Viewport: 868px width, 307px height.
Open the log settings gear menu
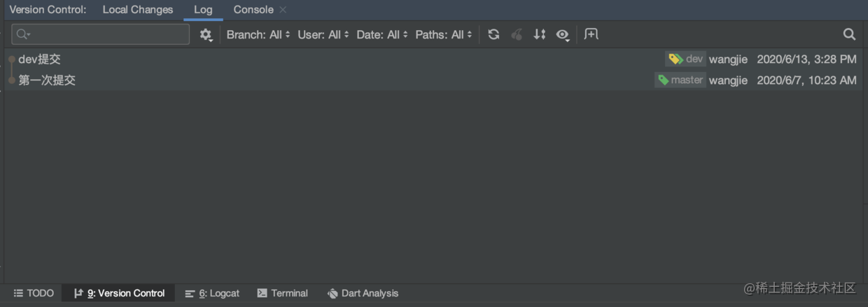(206, 34)
